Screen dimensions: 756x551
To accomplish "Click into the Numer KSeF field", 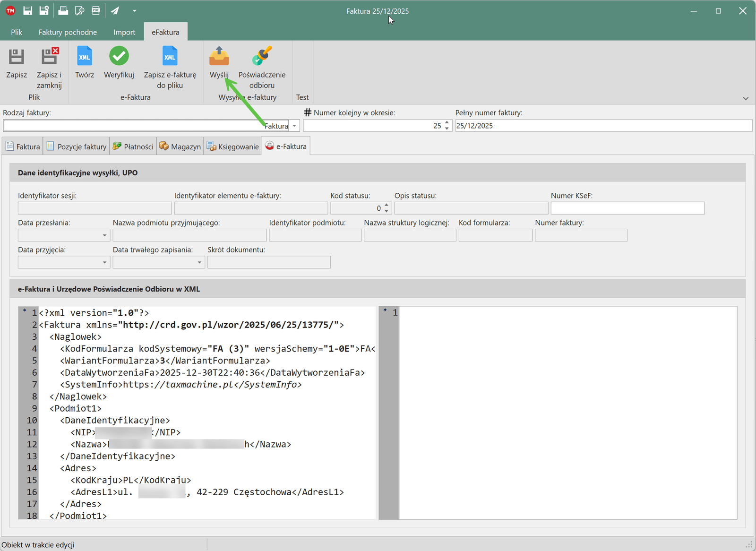I will pyautogui.click(x=627, y=208).
